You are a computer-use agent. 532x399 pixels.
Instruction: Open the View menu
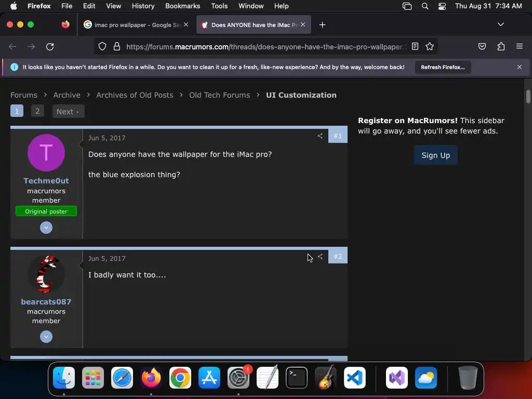pos(113,6)
